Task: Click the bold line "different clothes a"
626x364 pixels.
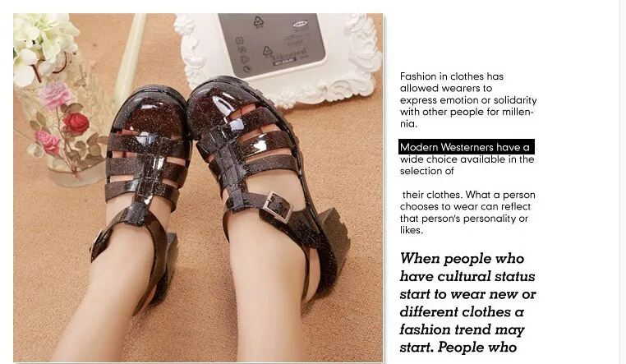Action: pos(462,311)
